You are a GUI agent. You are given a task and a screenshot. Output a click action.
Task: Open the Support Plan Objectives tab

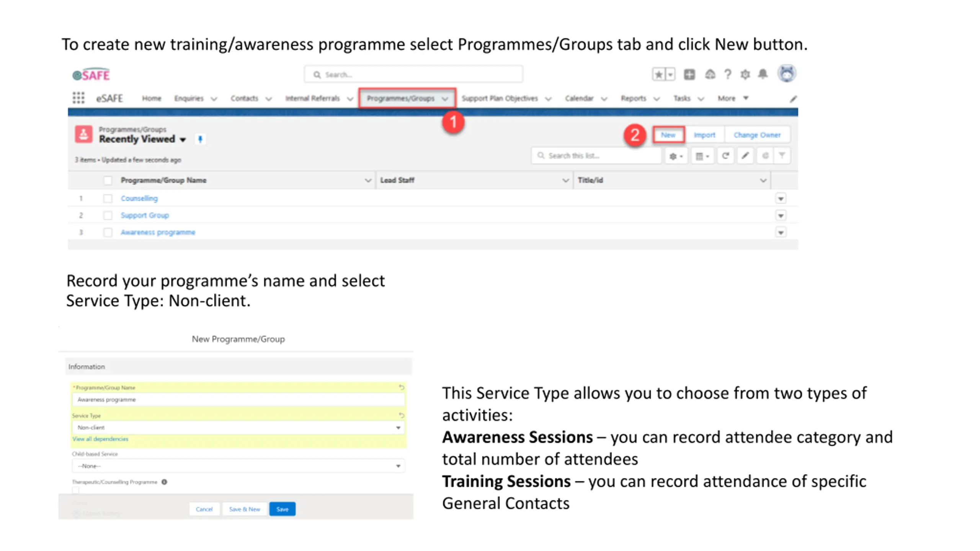[x=500, y=98]
